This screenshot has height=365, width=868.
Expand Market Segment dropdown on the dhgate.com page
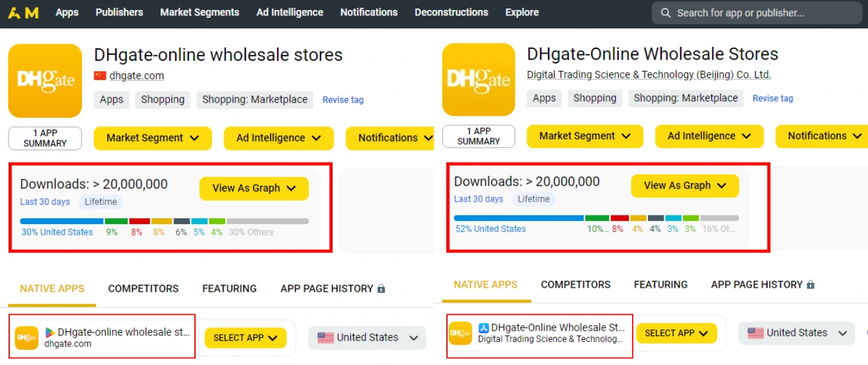pyautogui.click(x=153, y=138)
